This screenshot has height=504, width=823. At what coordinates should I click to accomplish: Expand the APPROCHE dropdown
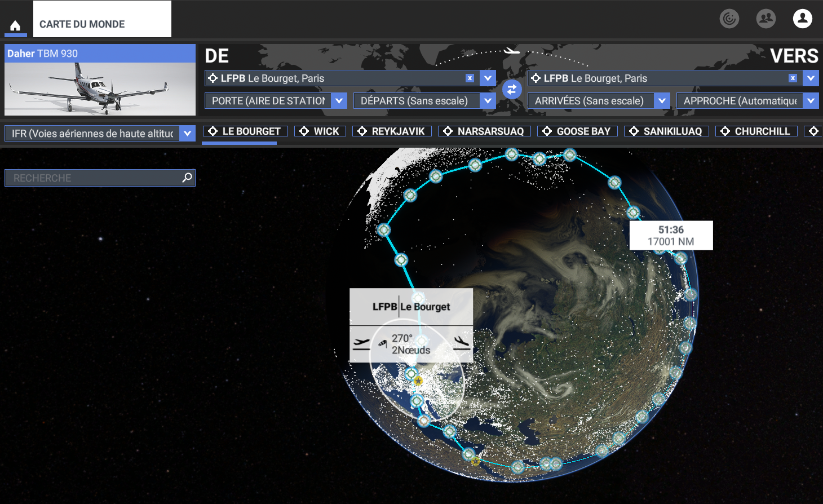pyautogui.click(x=811, y=101)
